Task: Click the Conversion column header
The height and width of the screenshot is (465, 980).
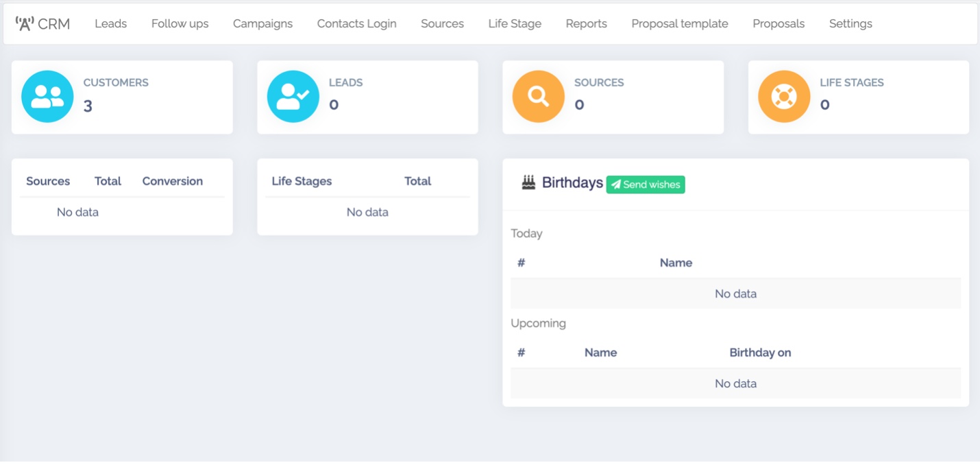Action: [172, 181]
